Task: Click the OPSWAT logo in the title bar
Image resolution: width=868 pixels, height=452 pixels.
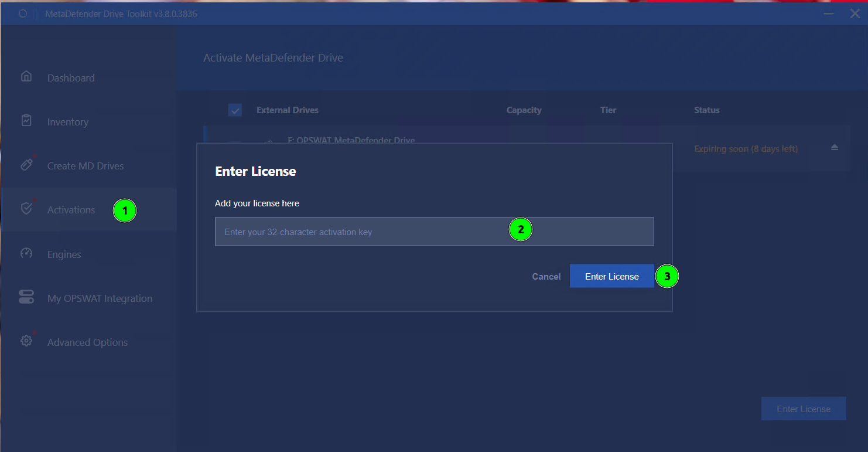Action: (23, 13)
